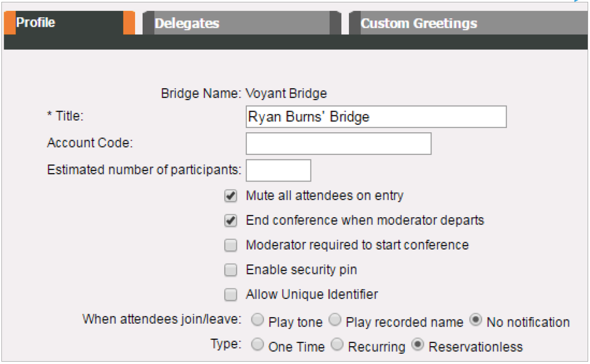The height and width of the screenshot is (364, 590).
Task: Click the Estimated number of participants label
Action: click(144, 170)
